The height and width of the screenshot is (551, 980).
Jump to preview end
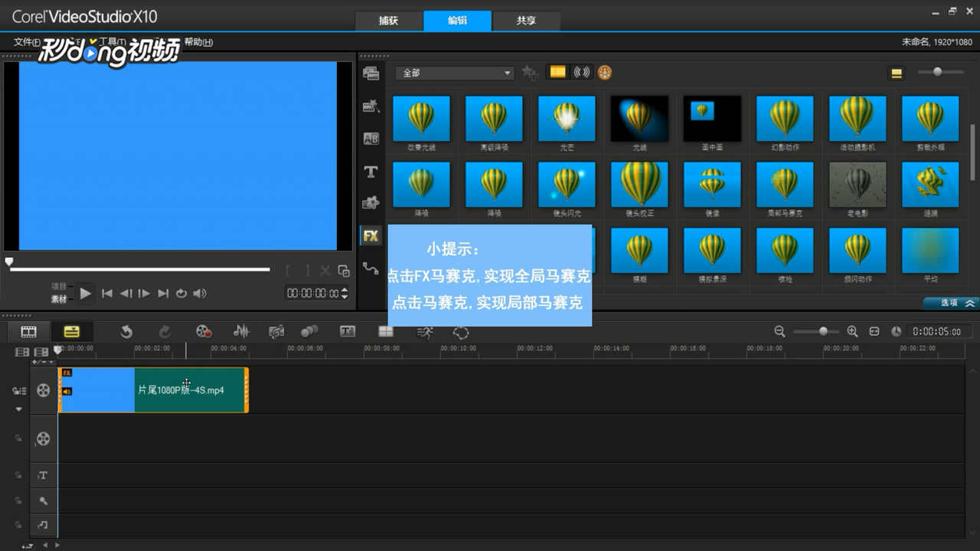[163, 293]
